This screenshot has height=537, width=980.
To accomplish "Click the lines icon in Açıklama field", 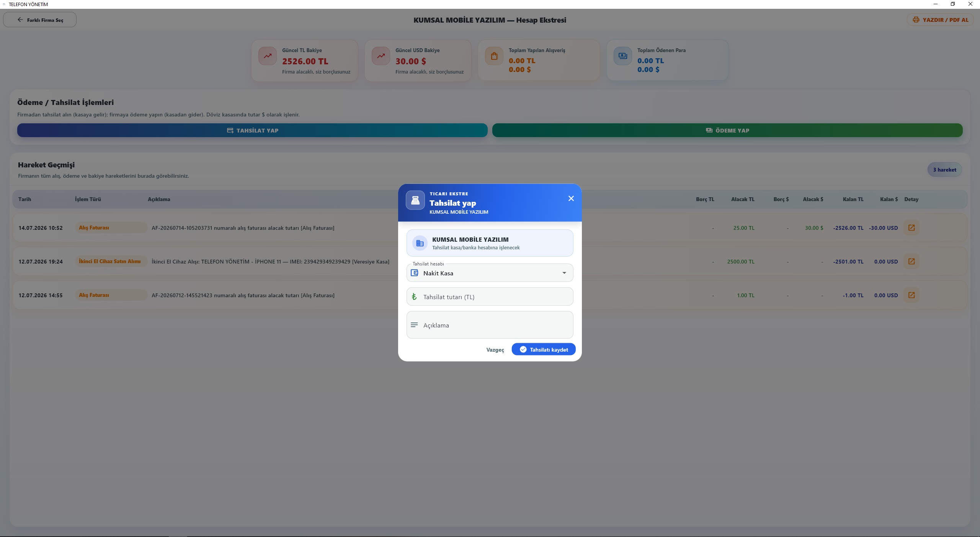I will point(414,325).
